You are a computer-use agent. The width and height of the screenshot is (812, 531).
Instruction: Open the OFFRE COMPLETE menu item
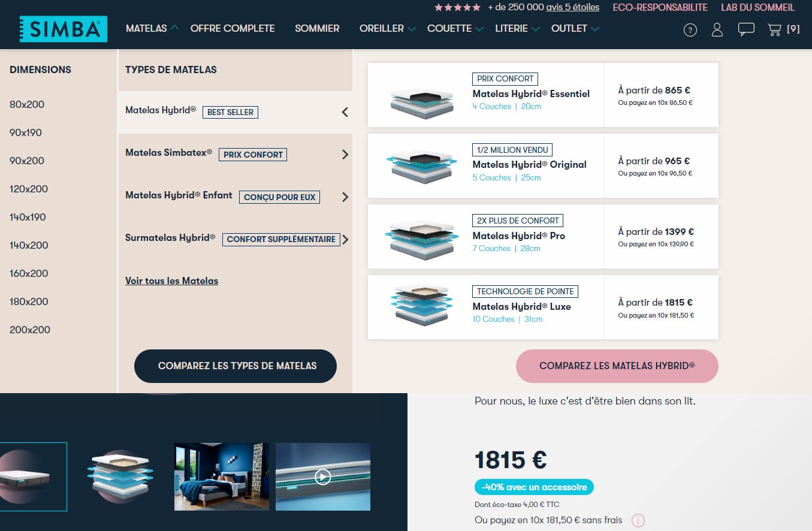tap(233, 28)
